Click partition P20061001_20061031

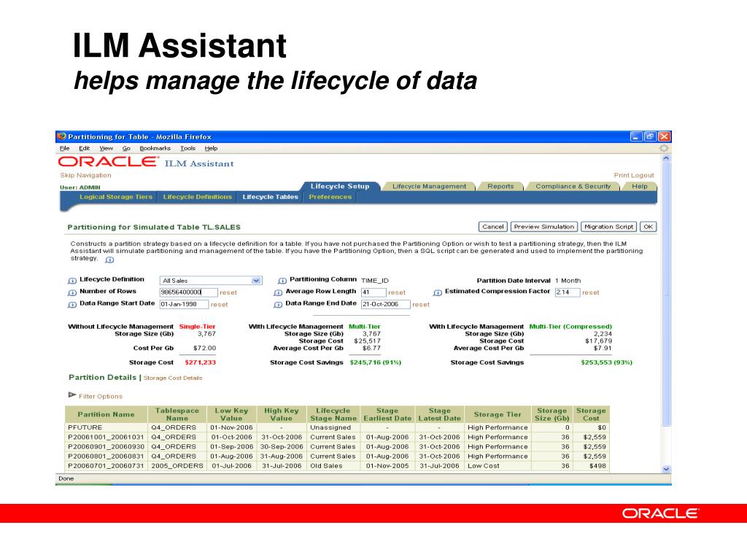click(106, 437)
